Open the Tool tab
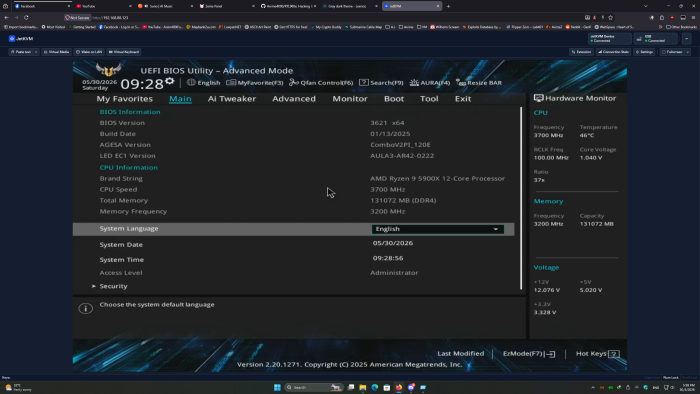The width and height of the screenshot is (700, 394). pos(429,99)
